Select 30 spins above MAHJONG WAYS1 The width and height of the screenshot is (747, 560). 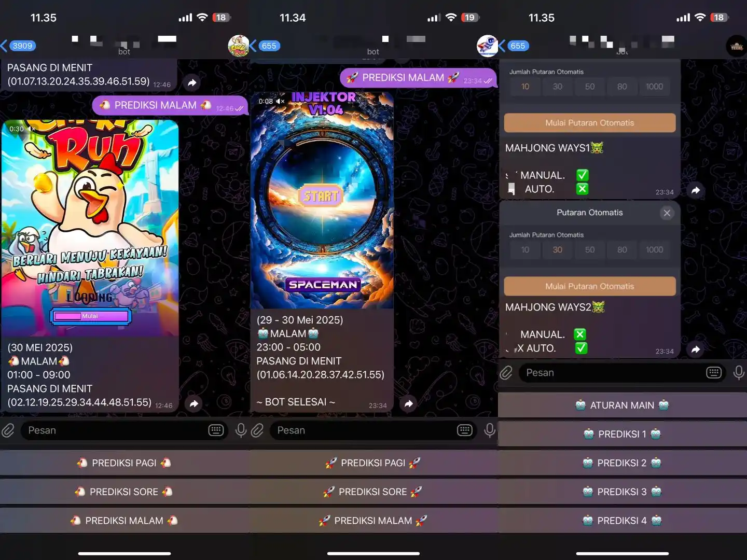pyautogui.click(x=557, y=87)
